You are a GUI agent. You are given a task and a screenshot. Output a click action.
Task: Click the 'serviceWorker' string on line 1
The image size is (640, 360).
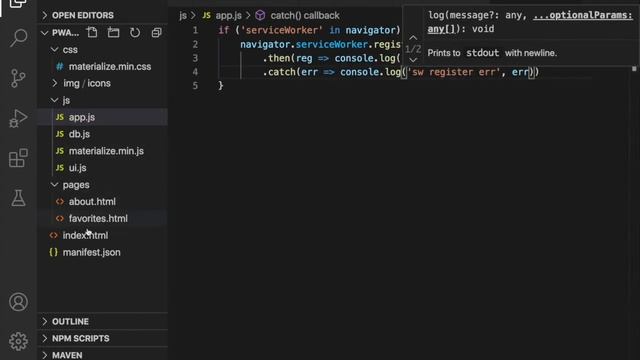tap(282, 30)
